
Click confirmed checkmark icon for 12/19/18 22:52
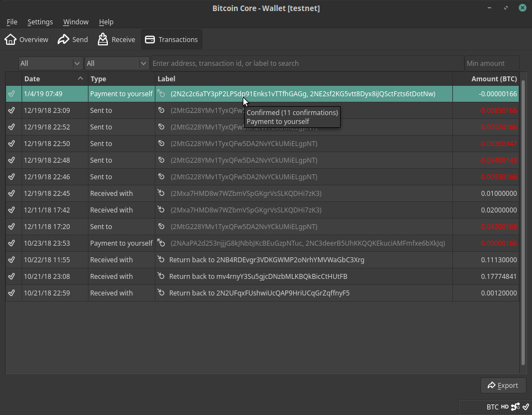tap(12, 127)
